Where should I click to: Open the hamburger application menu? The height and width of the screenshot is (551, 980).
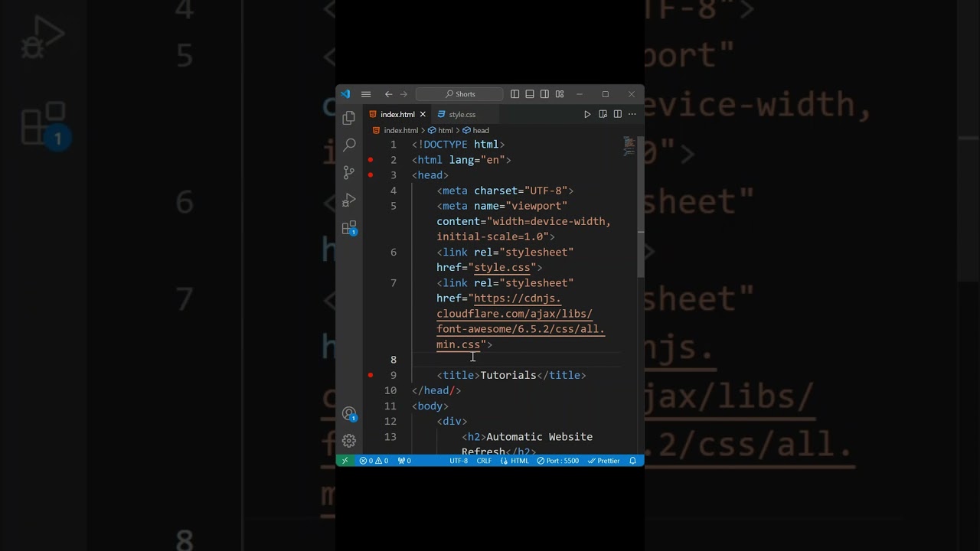coord(366,94)
